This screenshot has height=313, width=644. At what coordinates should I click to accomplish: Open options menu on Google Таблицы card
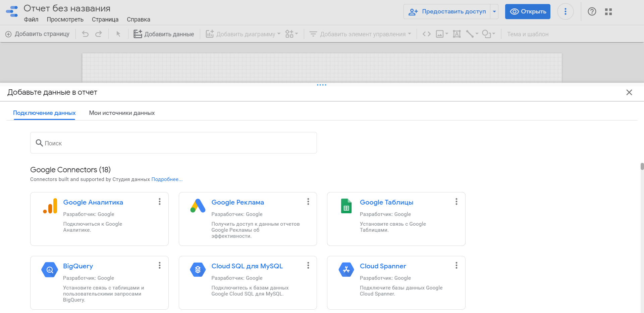tap(456, 202)
